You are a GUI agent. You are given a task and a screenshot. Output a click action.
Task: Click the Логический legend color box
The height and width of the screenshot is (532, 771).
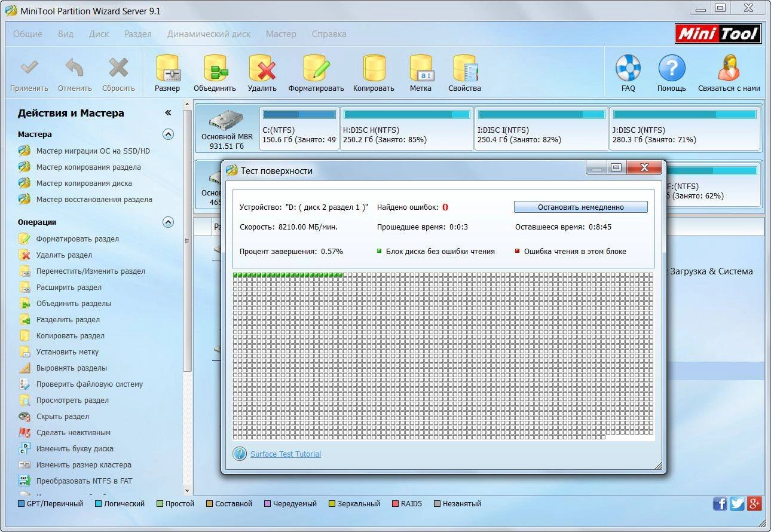coord(98,504)
